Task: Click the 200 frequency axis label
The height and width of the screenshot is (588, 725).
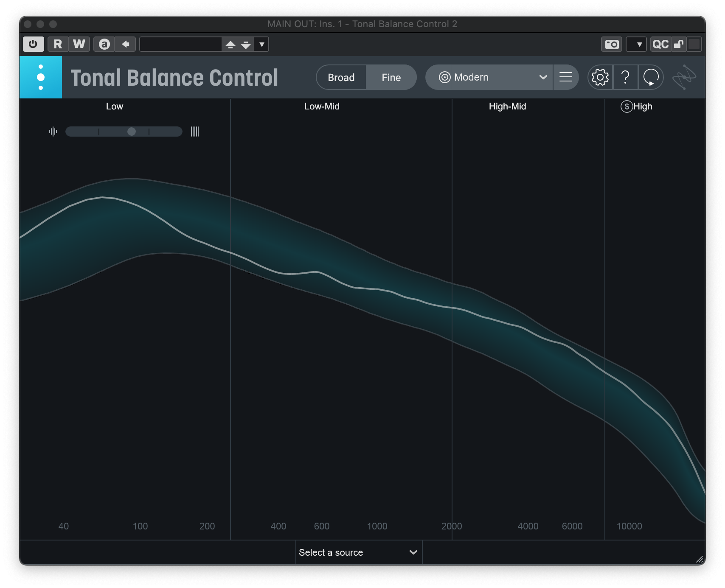Action: click(207, 526)
